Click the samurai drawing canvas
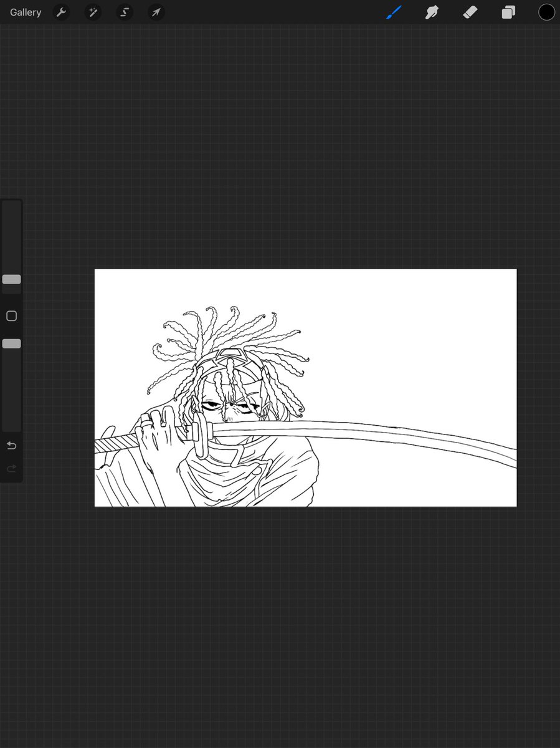560x748 pixels. (305, 388)
